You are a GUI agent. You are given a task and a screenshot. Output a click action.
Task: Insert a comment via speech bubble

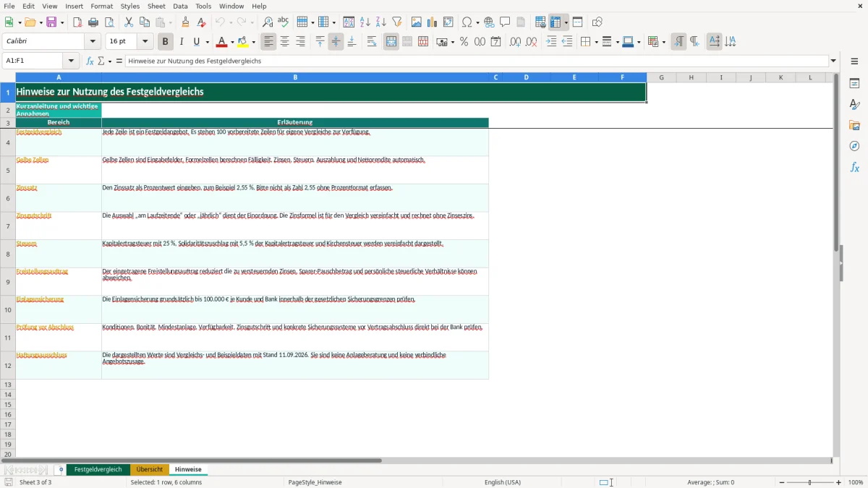(505, 22)
